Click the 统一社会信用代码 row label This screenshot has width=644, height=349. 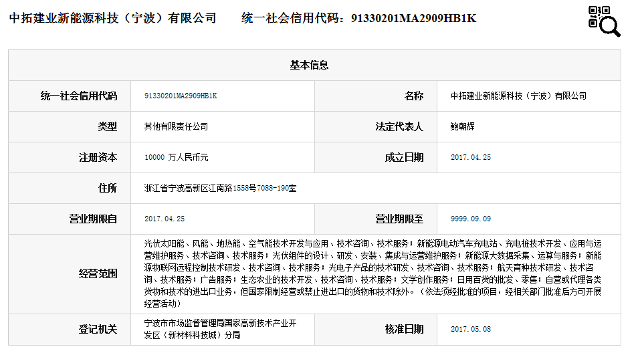pyautogui.click(x=79, y=96)
